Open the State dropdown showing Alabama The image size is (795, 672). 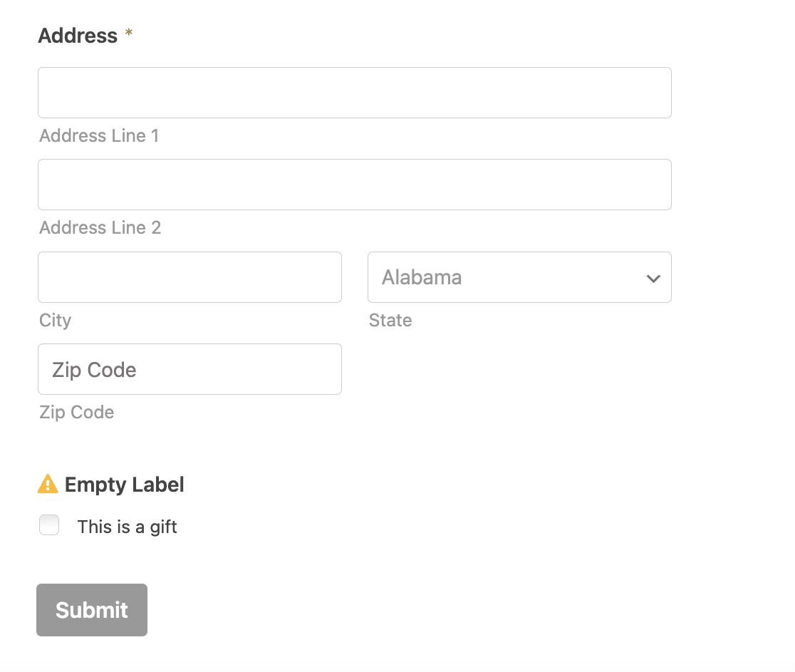coord(519,277)
